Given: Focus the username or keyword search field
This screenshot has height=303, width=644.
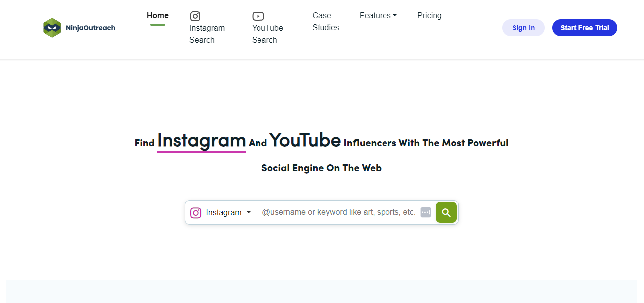Looking at the screenshot, I should 339,212.
